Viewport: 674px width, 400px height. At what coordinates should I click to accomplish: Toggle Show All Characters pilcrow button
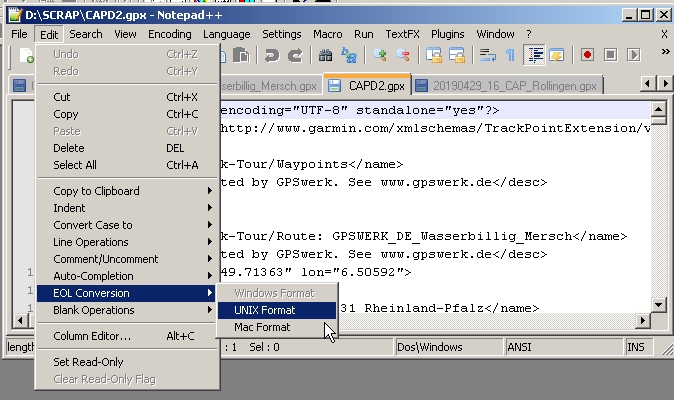click(510, 56)
